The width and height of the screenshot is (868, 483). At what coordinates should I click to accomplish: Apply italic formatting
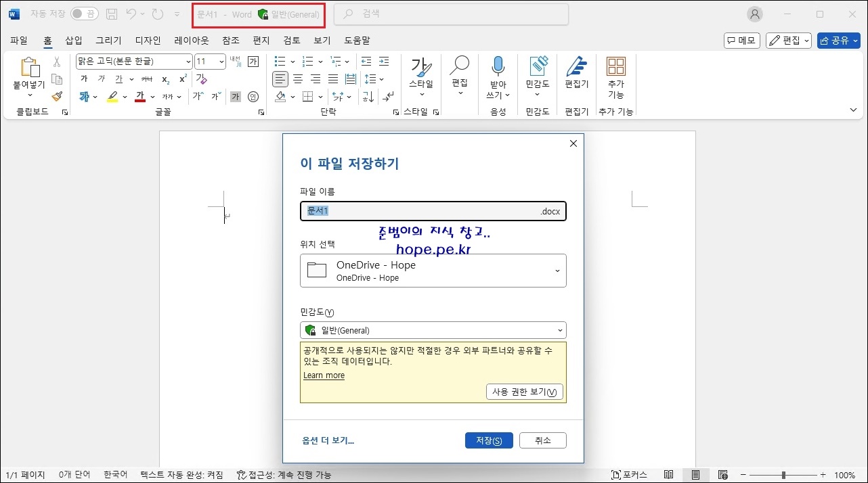click(x=102, y=79)
